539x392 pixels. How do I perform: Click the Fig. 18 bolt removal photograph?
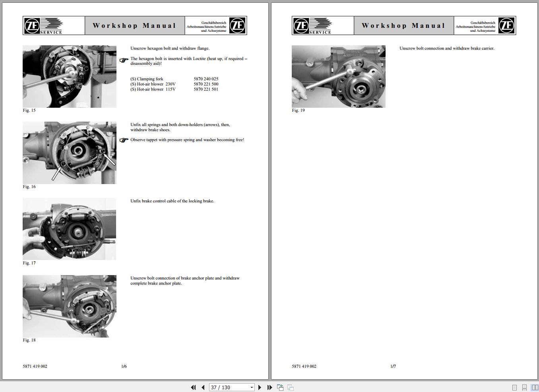coord(69,306)
